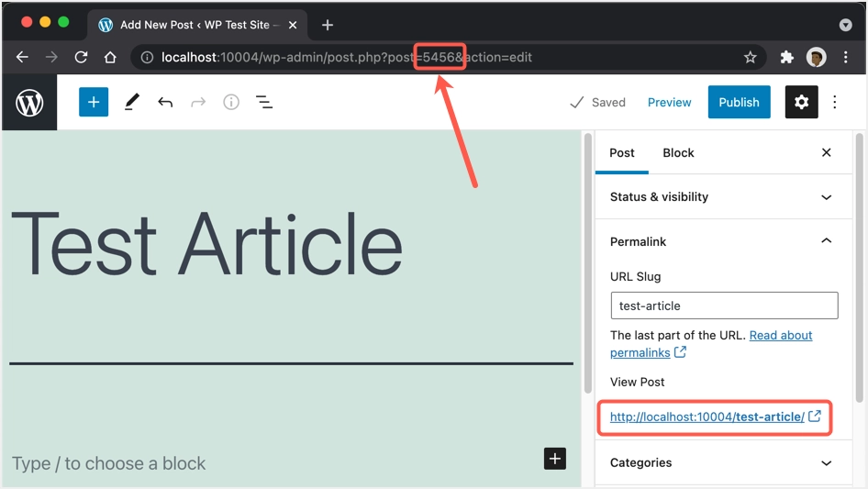Open the block inserter plus button
The height and width of the screenshot is (489, 868).
94,102
